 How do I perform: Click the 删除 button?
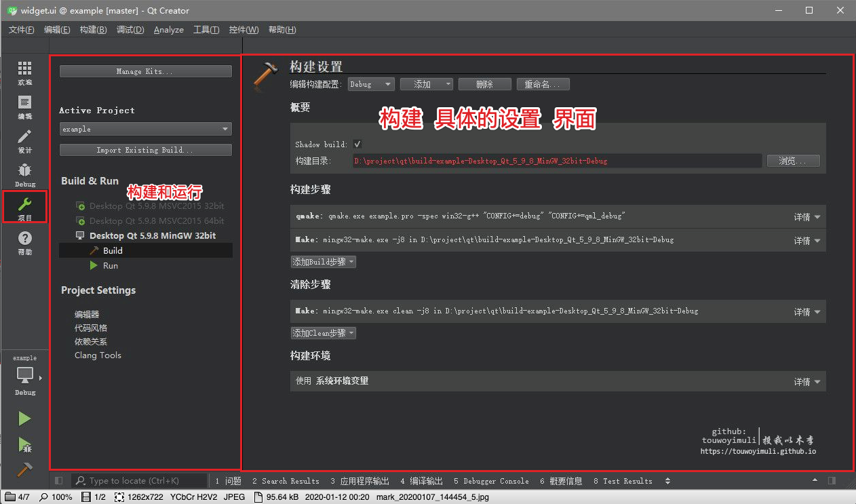click(484, 84)
